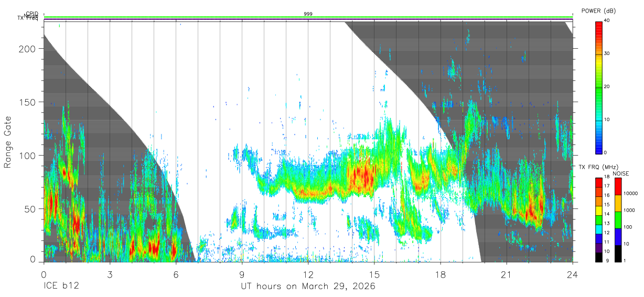Select the 18 tick on UT hours axis
Viewport: 644px width, 297px height.
(441, 274)
